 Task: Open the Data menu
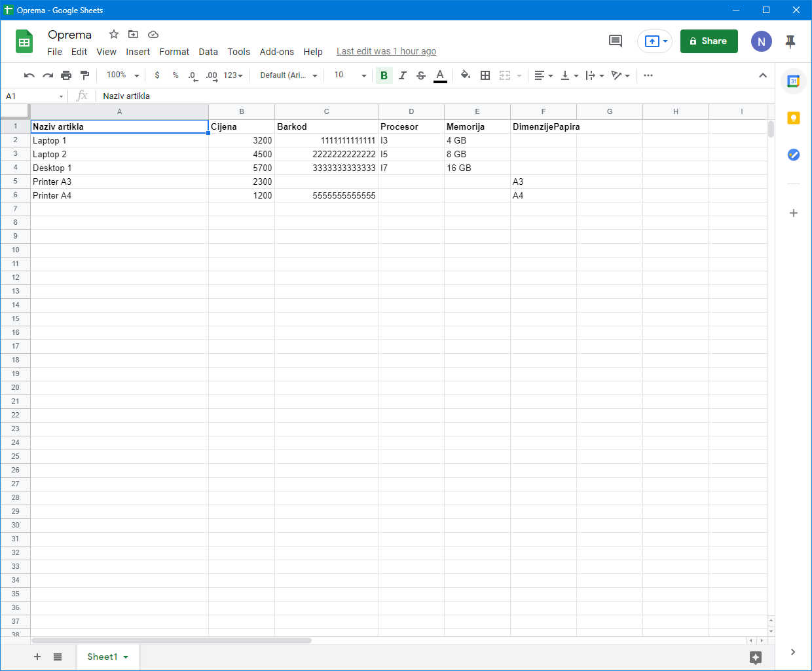(x=208, y=52)
